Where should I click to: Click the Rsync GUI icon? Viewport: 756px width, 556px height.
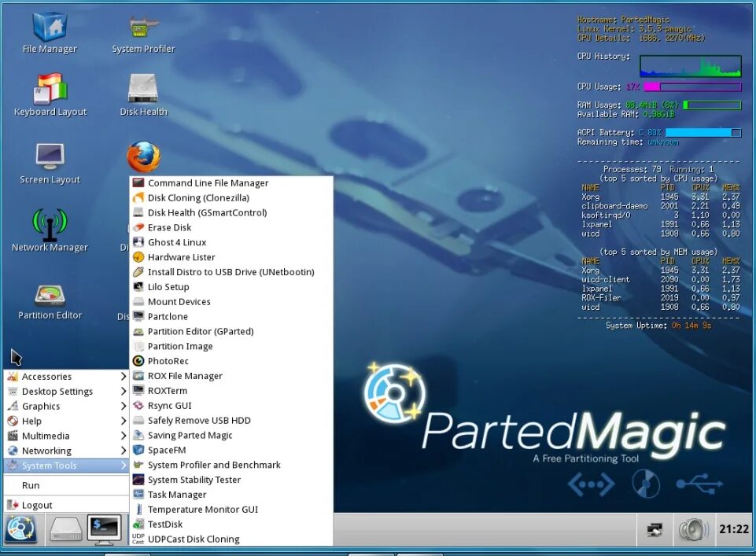pos(138,405)
